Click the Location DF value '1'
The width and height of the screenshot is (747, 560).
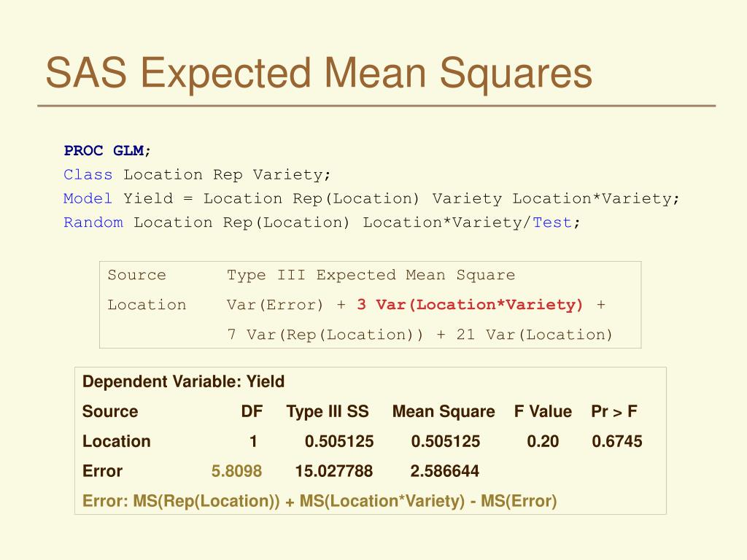(x=253, y=441)
